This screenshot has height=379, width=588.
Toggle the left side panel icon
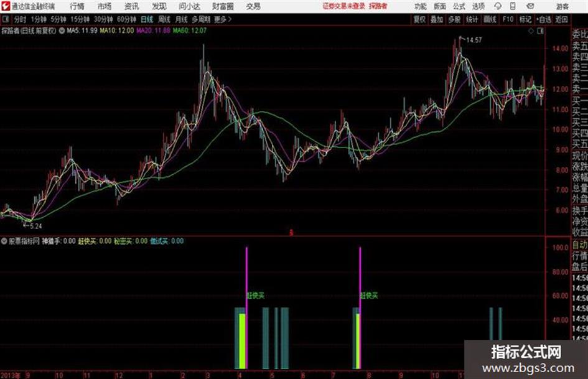point(5,19)
